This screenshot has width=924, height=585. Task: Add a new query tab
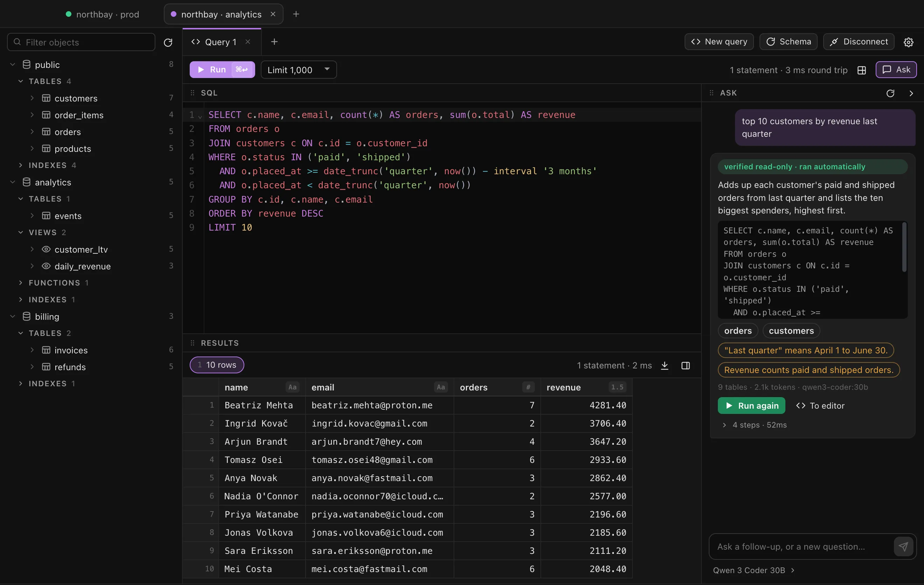[x=274, y=42]
